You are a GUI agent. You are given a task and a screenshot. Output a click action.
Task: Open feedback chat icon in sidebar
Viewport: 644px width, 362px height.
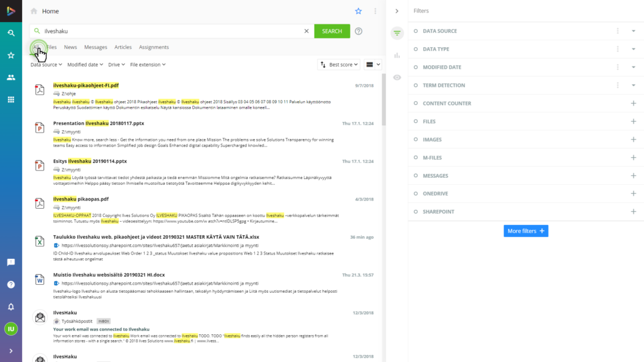pos(11,262)
